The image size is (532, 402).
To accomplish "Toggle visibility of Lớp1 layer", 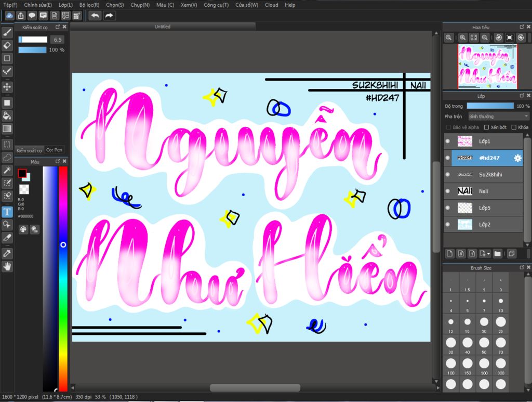I will click(x=447, y=141).
